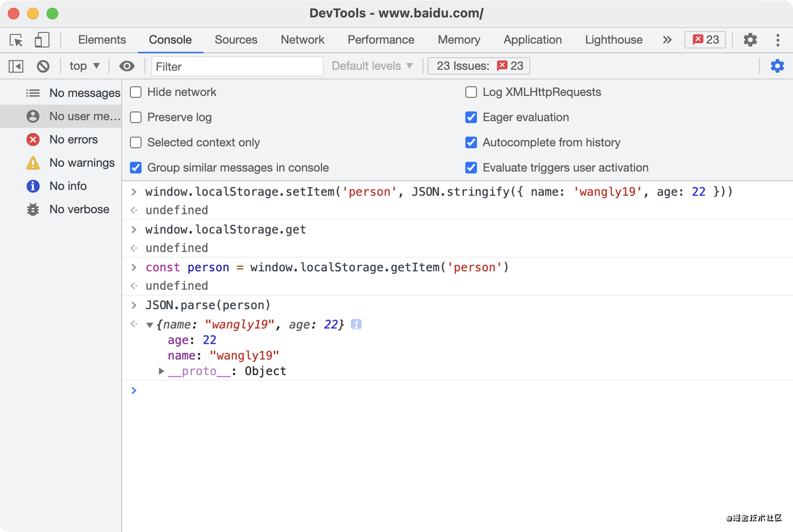This screenshot has height=532, width=793.
Task: Open DevTools settings gear in tab bar
Action: click(750, 40)
